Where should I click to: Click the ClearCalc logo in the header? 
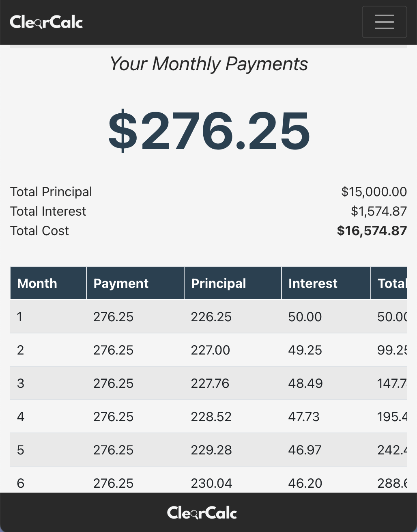point(46,22)
